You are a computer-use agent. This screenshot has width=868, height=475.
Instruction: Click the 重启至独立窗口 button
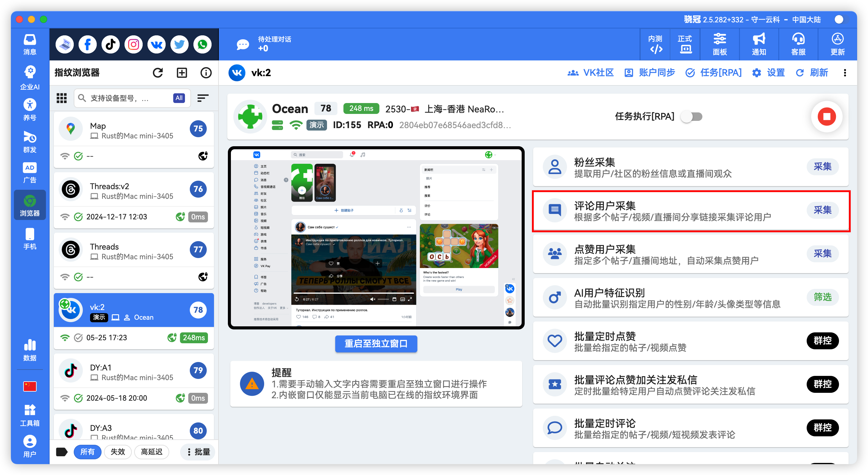point(376,344)
